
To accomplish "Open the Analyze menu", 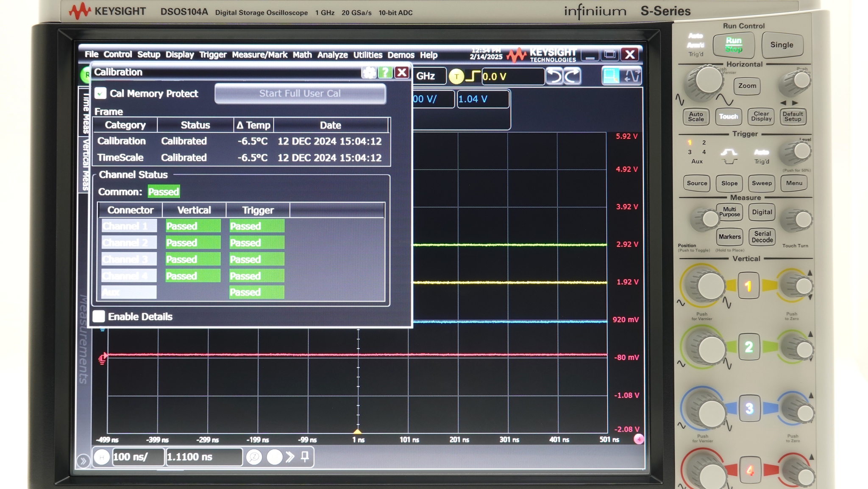I will 332,55.
